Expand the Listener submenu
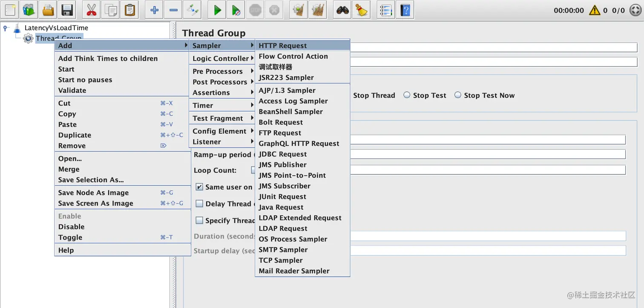644x308 pixels. click(x=222, y=142)
